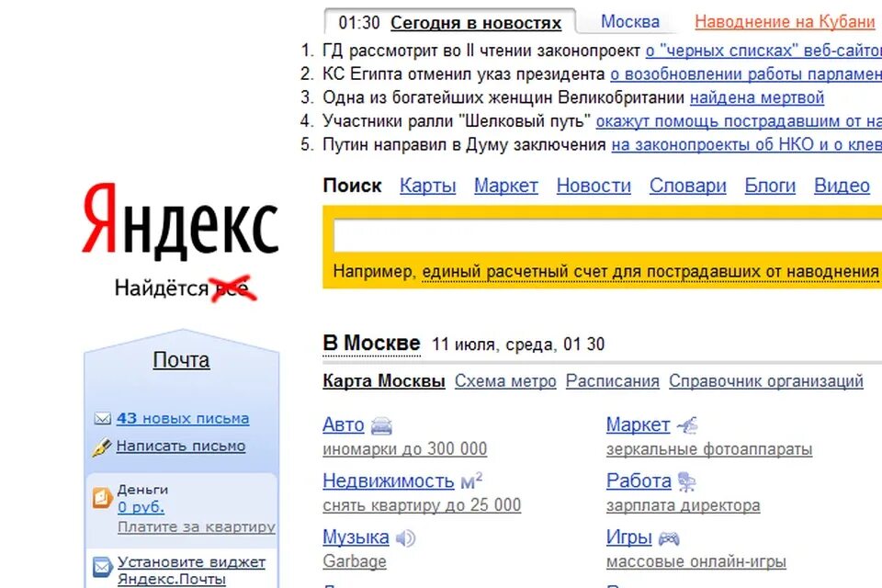The height and width of the screenshot is (588, 882).
Task: Click иномарки до 300 000 link
Action: [404, 449]
